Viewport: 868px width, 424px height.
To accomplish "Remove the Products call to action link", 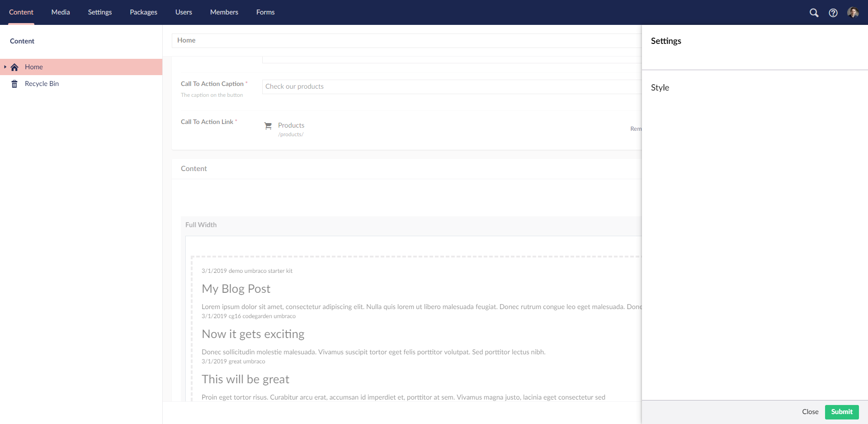I will (x=636, y=129).
